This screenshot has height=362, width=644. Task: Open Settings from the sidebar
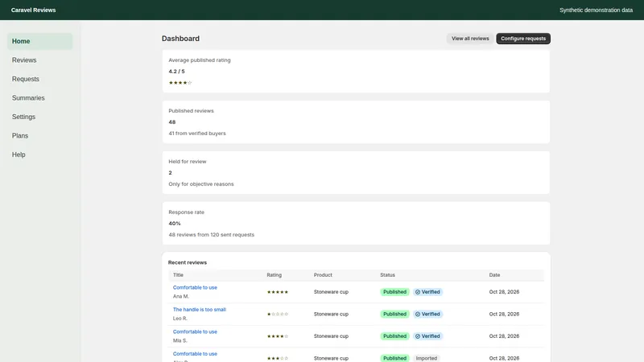point(39,117)
